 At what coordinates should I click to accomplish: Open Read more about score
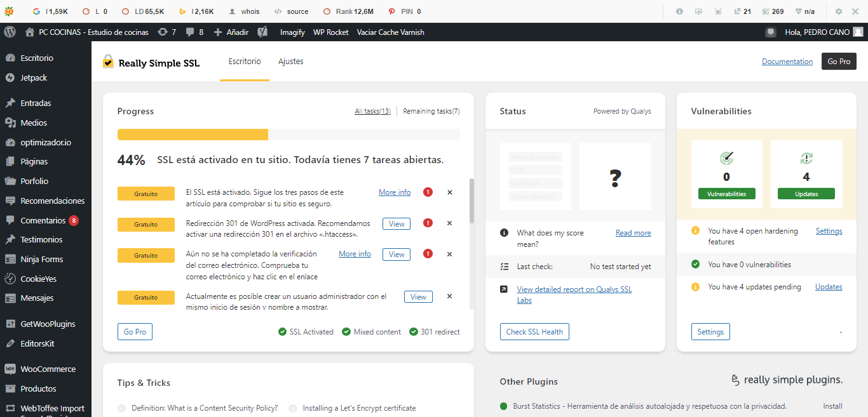point(633,233)
